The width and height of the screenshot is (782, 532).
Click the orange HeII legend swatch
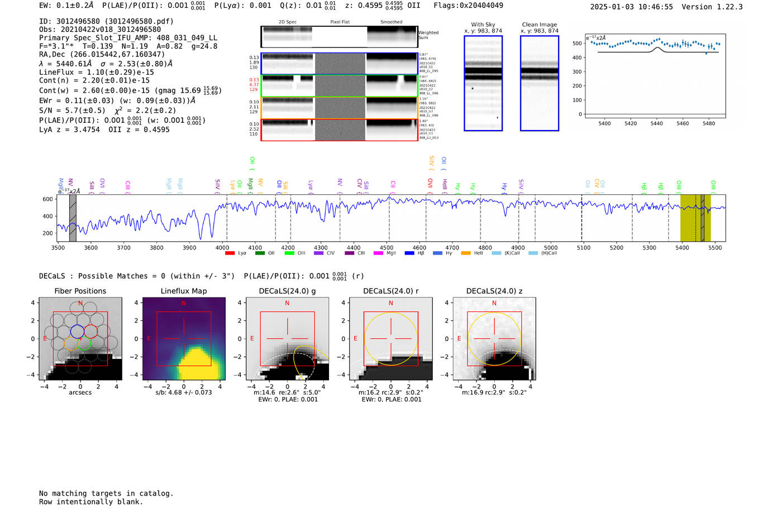pyautogui.click(x=466, y=253)
